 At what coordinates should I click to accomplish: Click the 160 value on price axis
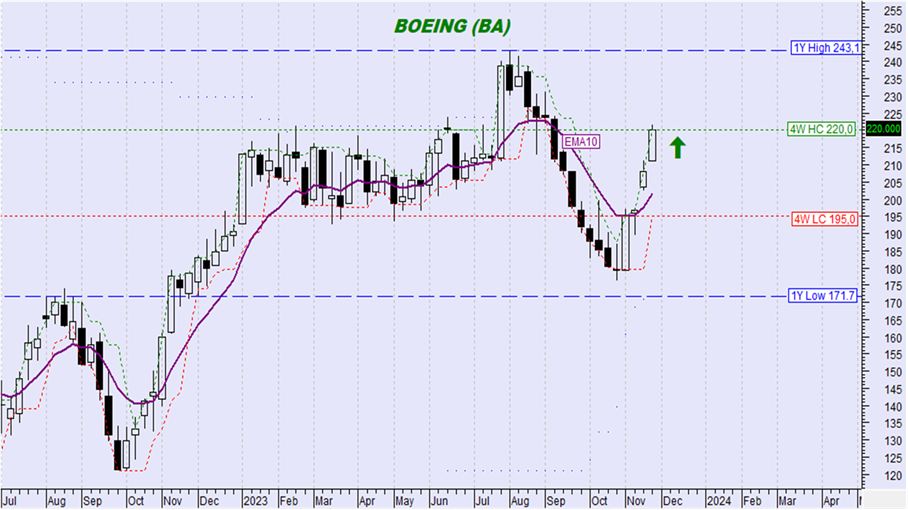point(892,338)
